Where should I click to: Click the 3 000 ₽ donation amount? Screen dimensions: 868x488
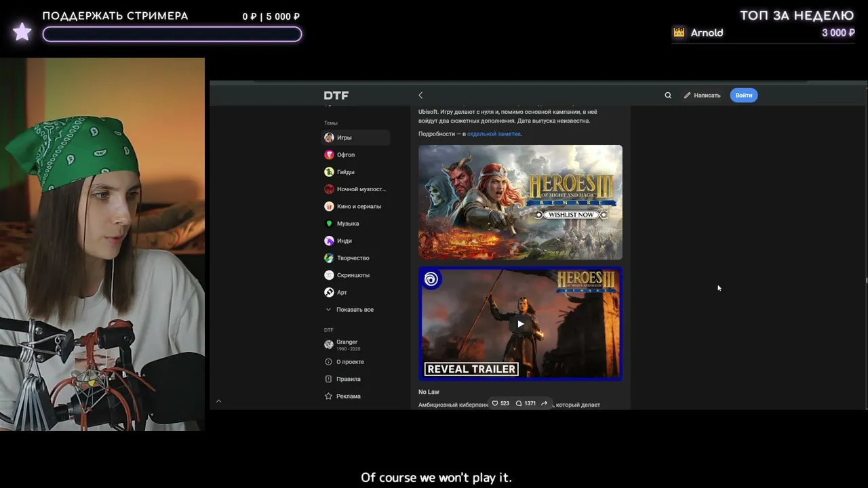click(x=838, y=33)
